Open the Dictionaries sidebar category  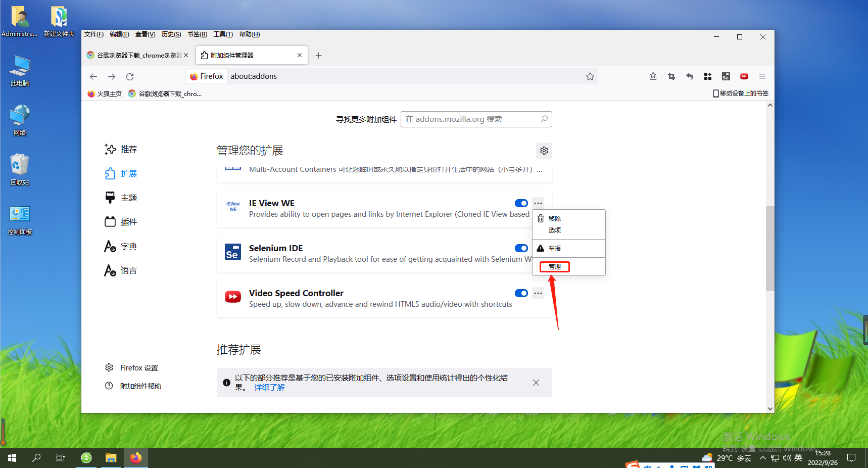pos(121,247)
